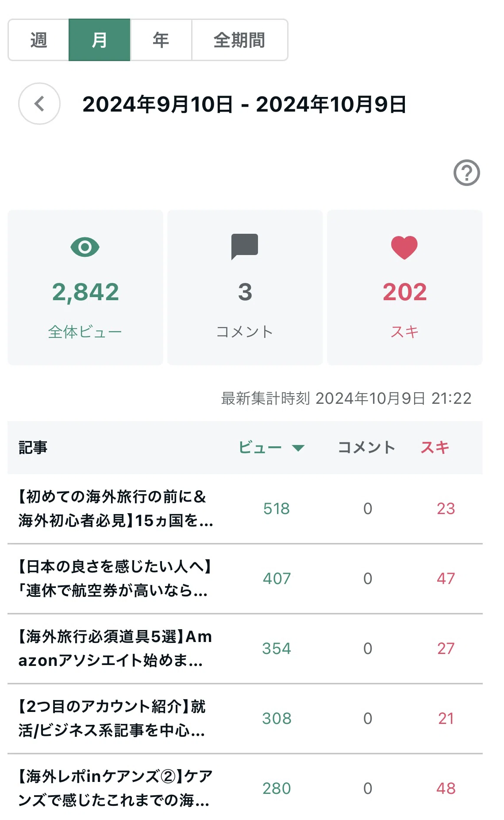The image size is (504, 820).
Task: Switch to the 年 tab
Action: click(x=161, y=40)
